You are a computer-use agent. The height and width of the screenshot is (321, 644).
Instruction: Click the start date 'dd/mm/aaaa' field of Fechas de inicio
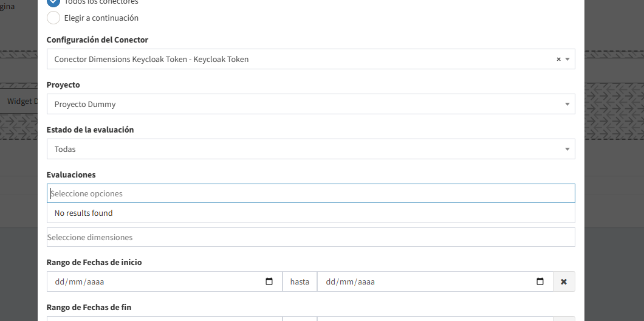coord(164,281)
